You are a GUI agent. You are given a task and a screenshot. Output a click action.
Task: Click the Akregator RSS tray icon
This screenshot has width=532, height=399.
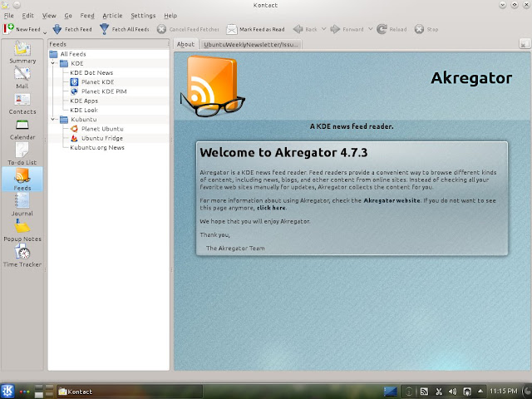click(x=424, y=392)
